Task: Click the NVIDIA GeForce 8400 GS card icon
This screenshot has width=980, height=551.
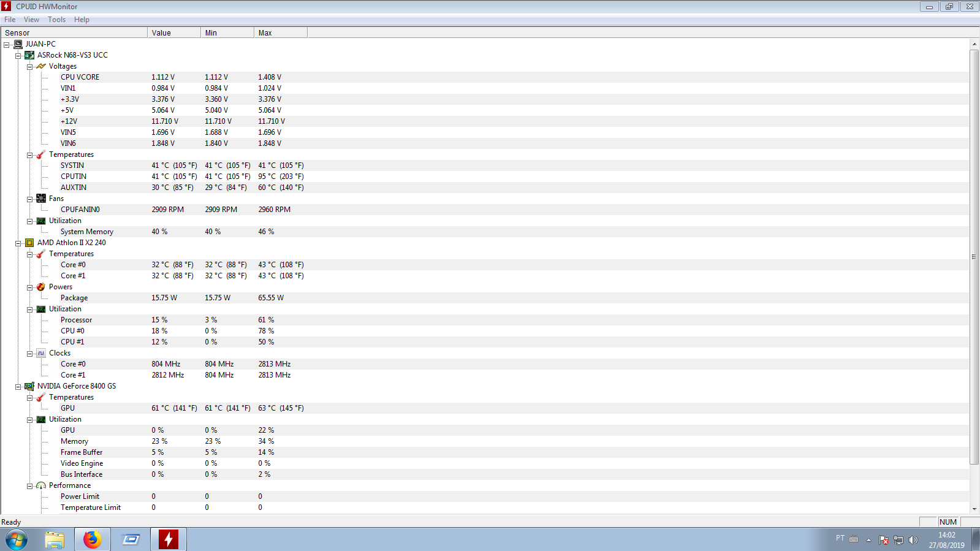Action: tap(29, 386)
